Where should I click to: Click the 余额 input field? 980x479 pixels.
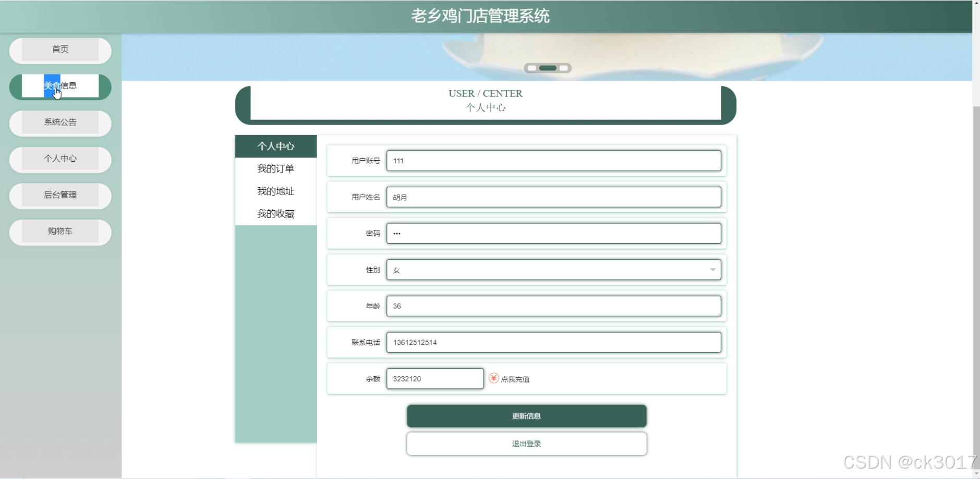pos(435,379)
